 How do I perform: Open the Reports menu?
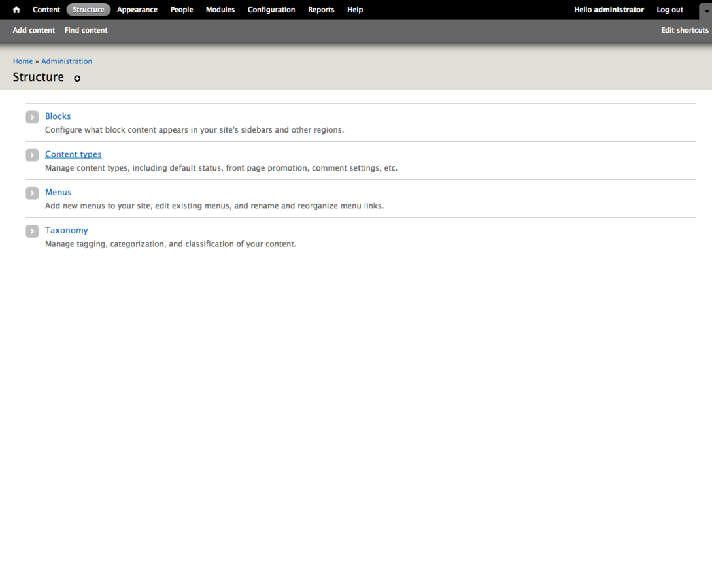point(321,10)
